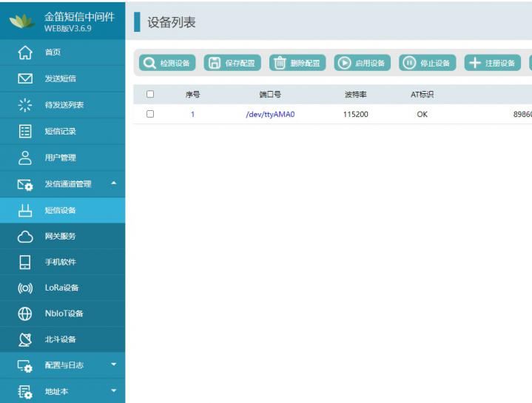
Task: Open 待发送列表 in the sidebar
Action: point(62,105)
